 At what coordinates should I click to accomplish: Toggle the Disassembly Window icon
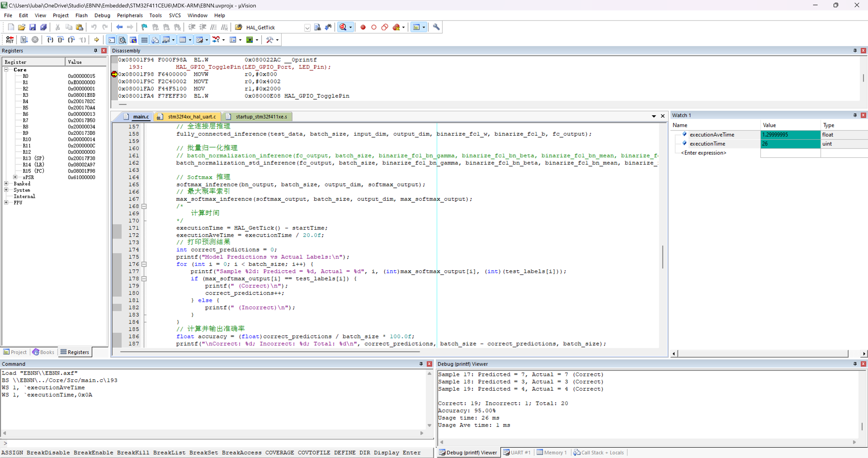coord(122,40)
